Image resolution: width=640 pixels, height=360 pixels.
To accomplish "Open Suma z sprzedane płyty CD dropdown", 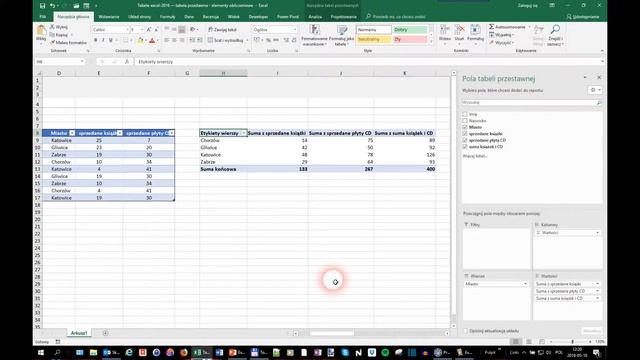I will (598, 291).
